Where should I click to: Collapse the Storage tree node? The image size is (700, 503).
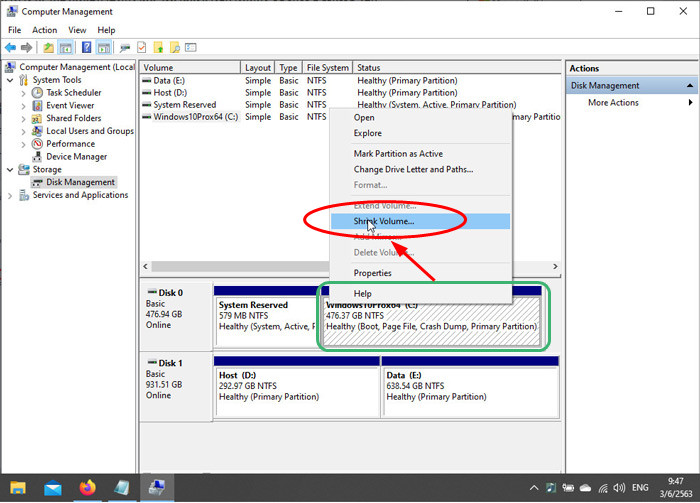(x=10, y=170)
